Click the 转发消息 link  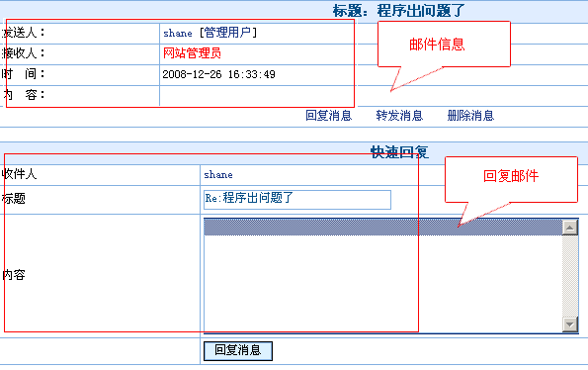point(399,115)
